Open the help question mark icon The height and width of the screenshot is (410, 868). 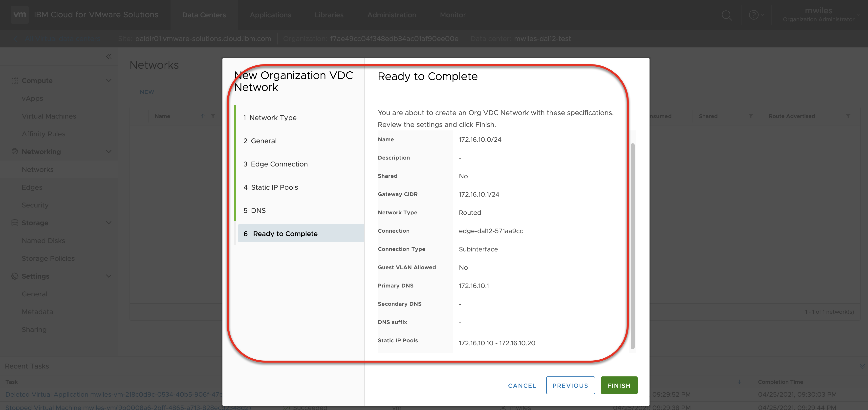coord(753,15)
